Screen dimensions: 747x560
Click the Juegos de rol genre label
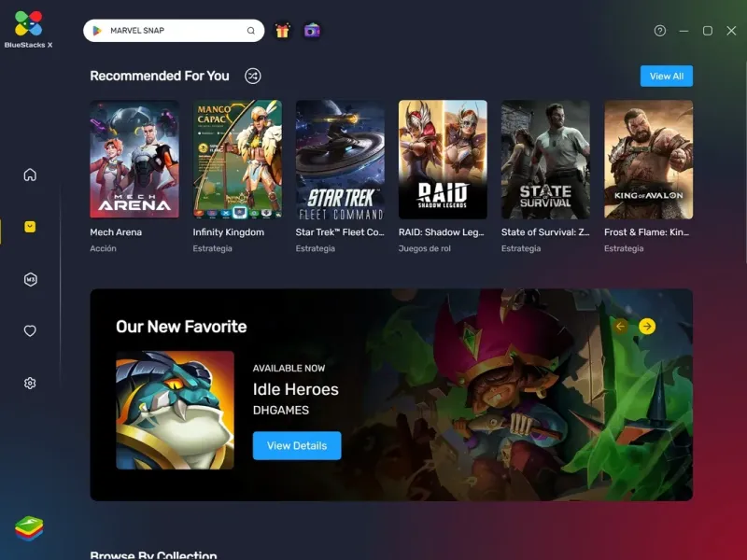coord(425,248)
